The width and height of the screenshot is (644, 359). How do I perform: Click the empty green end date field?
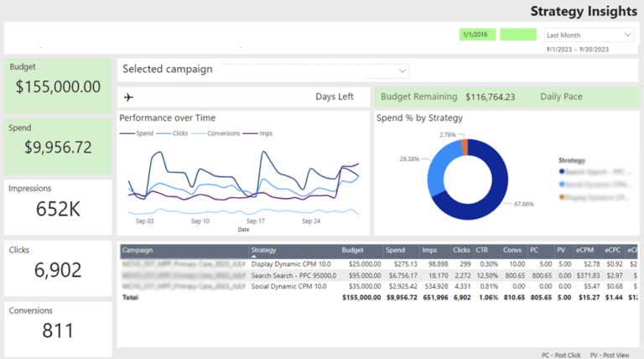(518, 34)
